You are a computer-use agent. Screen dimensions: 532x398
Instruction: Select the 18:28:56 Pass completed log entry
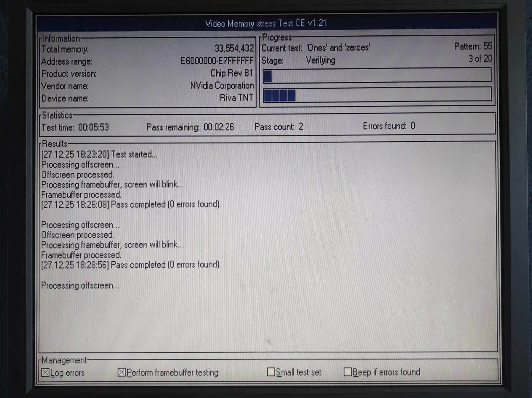point(131,265)
